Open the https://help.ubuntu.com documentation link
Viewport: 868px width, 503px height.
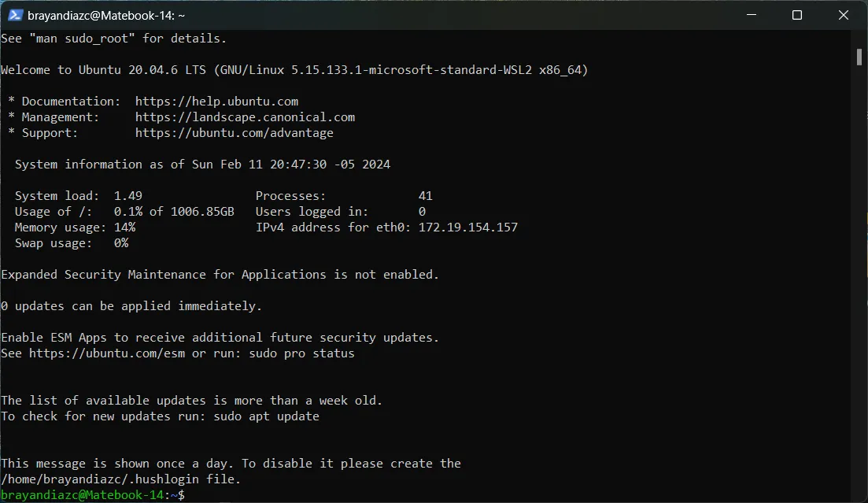coord(216,102)
